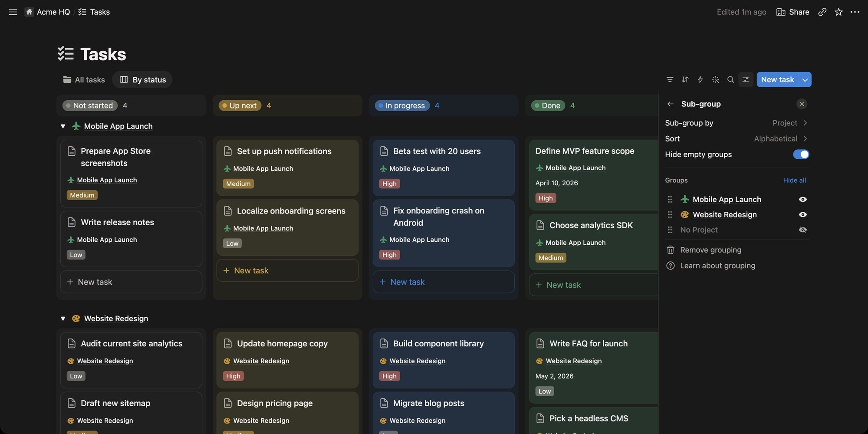The width and height of the screenshot is (868, 434).
Task: Click Not started status badge
Action: (90, 105)
